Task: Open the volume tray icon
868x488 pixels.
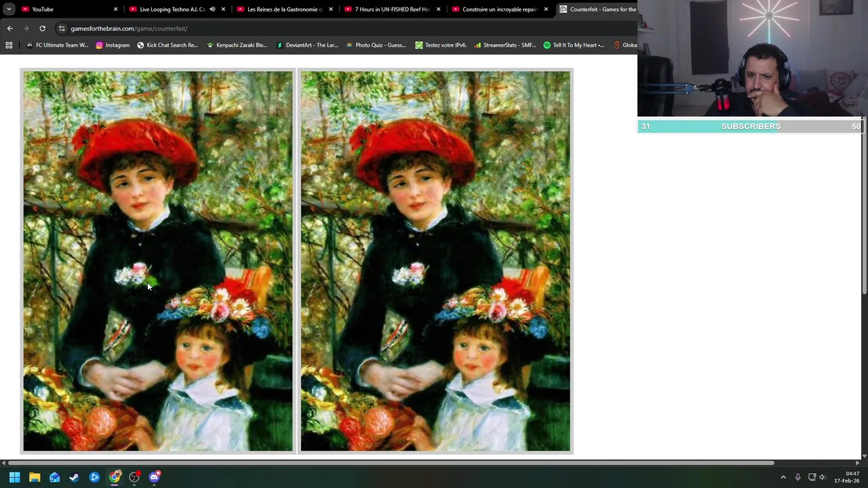Action: [822, 477]
